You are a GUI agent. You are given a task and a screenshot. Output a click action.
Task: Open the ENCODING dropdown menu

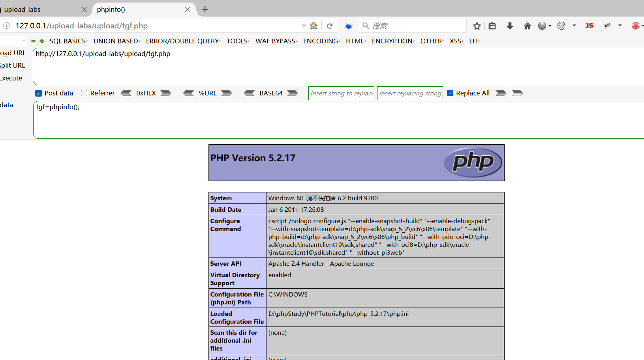pos(322,41)
